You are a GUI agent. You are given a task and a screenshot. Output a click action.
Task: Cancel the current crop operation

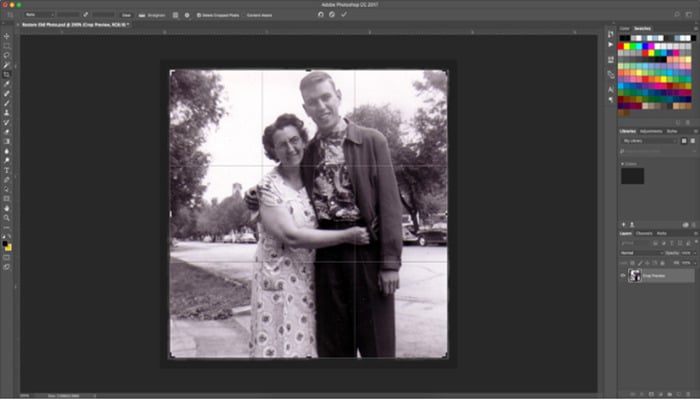pos(332,15)
